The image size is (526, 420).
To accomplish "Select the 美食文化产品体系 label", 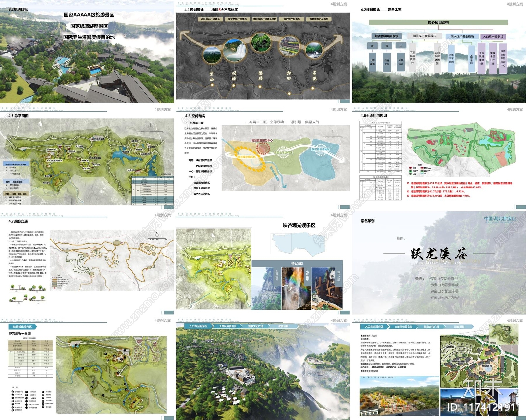I will pos(237,19).
